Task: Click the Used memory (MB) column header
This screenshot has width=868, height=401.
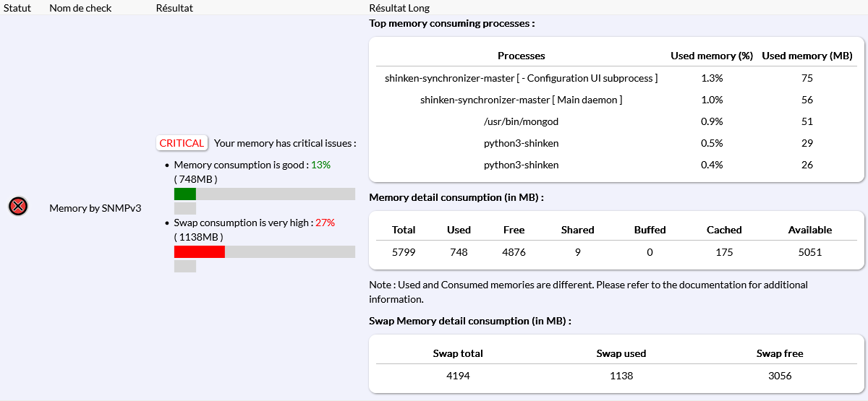Action: (x=807, y=56)
